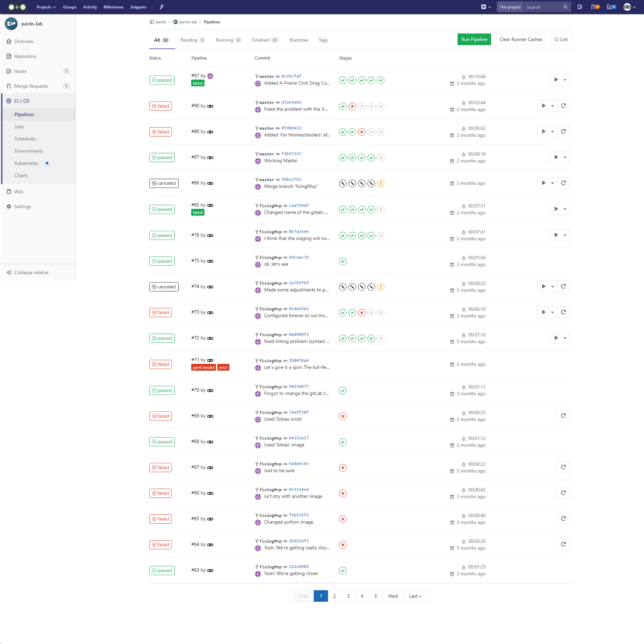The height and width of the screenshot is (644, 644).
Task: Open Jobs in the CI/CD sidebar
Action: pos(19,127)
